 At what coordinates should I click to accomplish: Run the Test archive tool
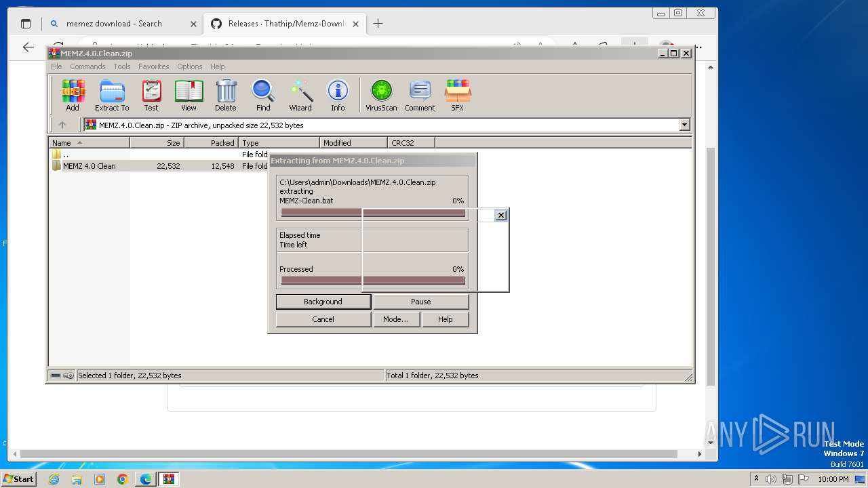(x=151, y=95)
